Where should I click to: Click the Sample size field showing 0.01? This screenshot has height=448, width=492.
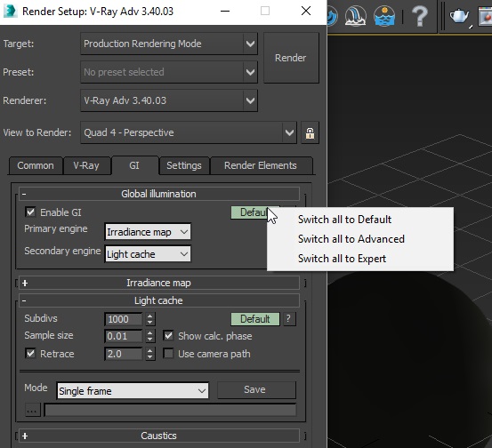(x=124, y=336)
